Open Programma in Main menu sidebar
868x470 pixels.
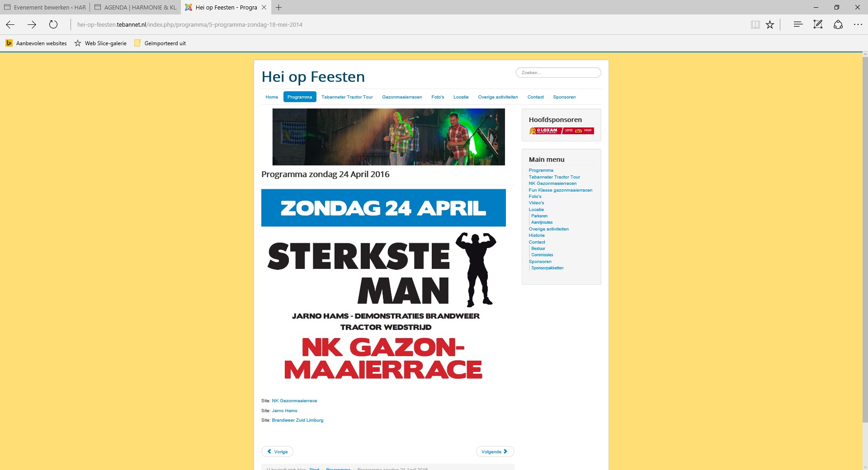point(541,170)
